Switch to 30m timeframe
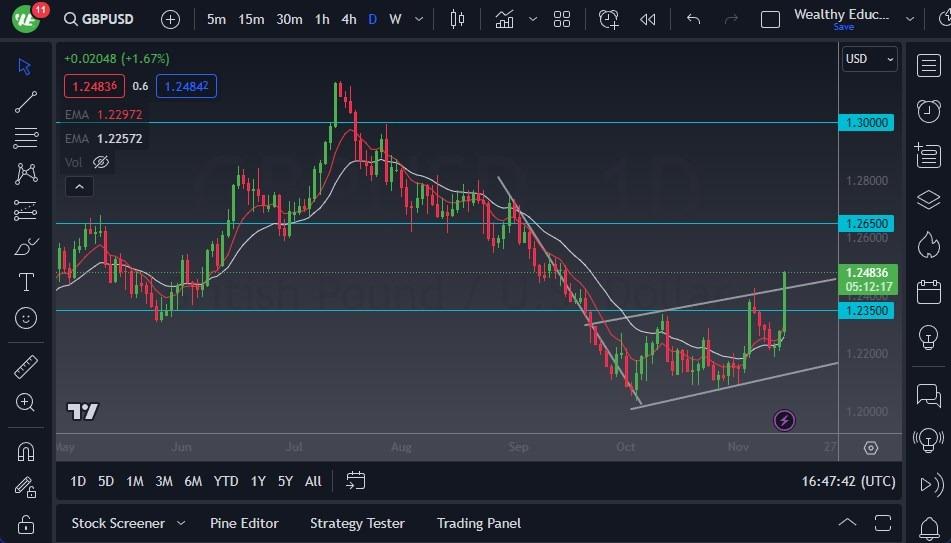 coord(289,19)
